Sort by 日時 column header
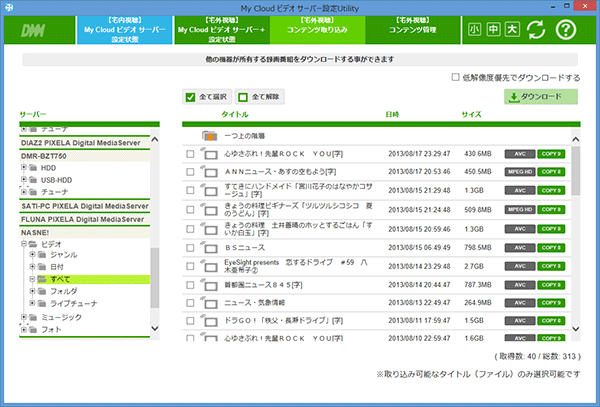The width and height of the screenshot is (600, 407). pos(392,114)
